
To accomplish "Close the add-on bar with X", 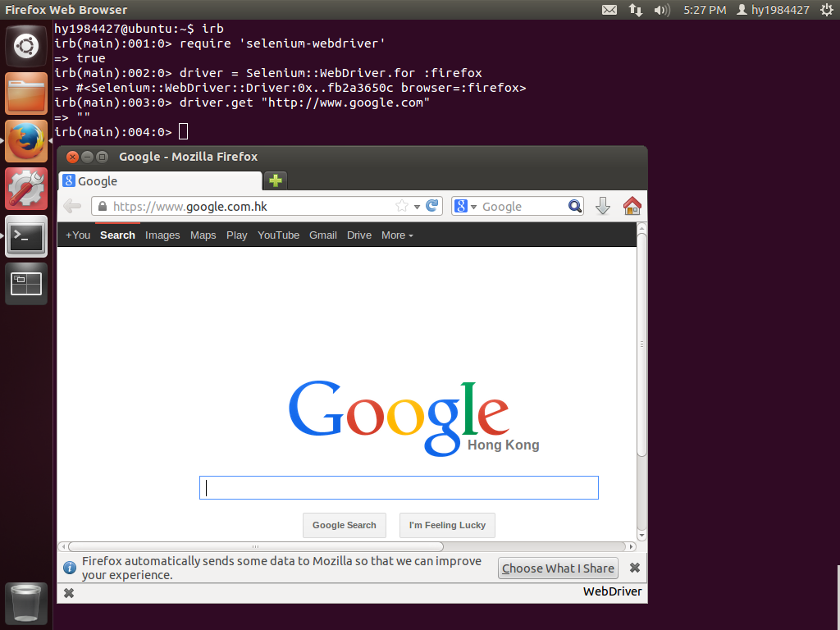I will coord(69,593).
